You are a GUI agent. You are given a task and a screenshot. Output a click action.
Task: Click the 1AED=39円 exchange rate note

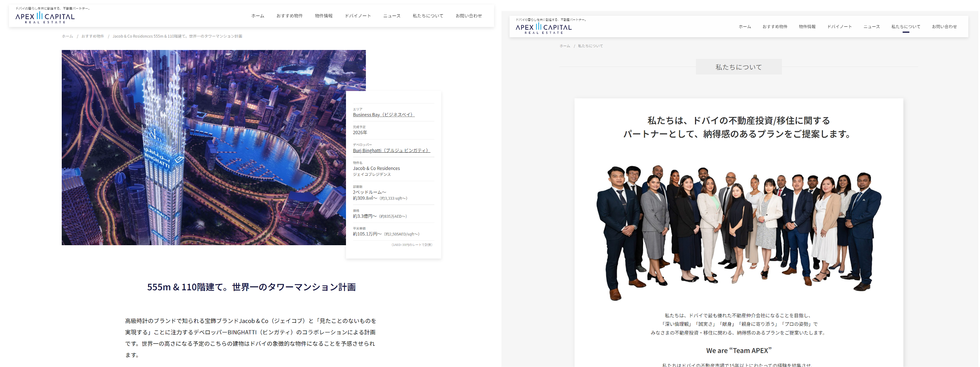tap(411, 245)
